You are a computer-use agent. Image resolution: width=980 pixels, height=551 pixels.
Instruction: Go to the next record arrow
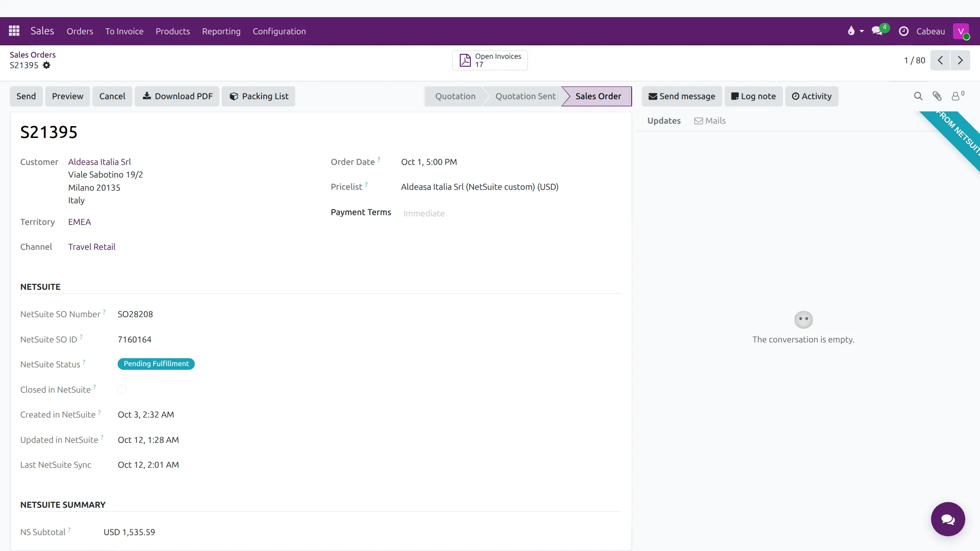[960, 60]
